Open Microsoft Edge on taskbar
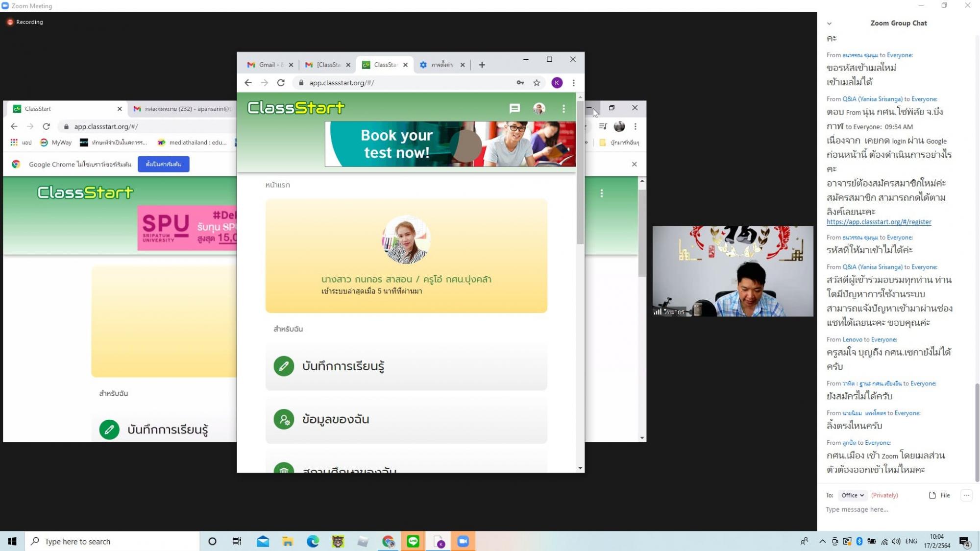The height and width of the screenshot is (551, 980). [313, 541]
